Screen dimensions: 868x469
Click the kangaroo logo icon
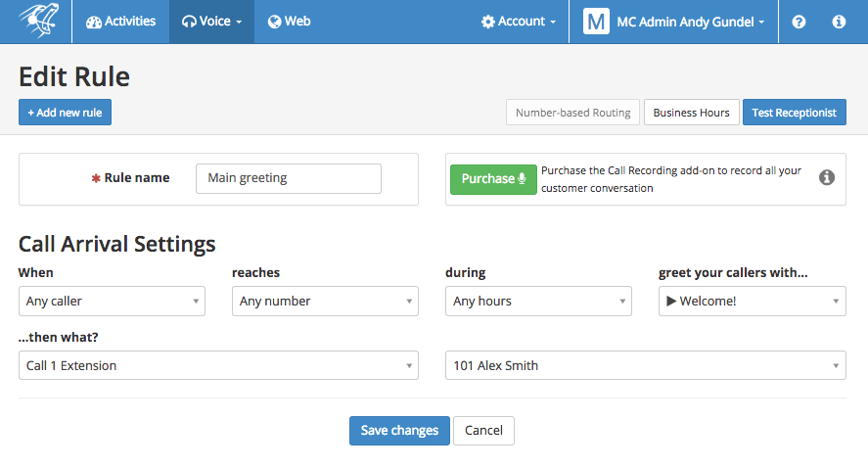coord(38,21)
